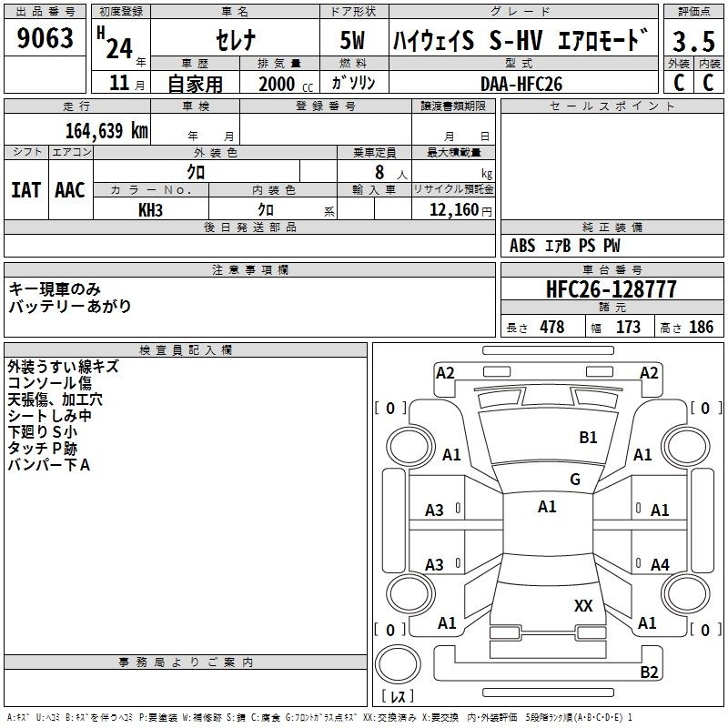Click the 3.5 evaluation score
This screenshot has width=728, height=728.
click(693, 41)
